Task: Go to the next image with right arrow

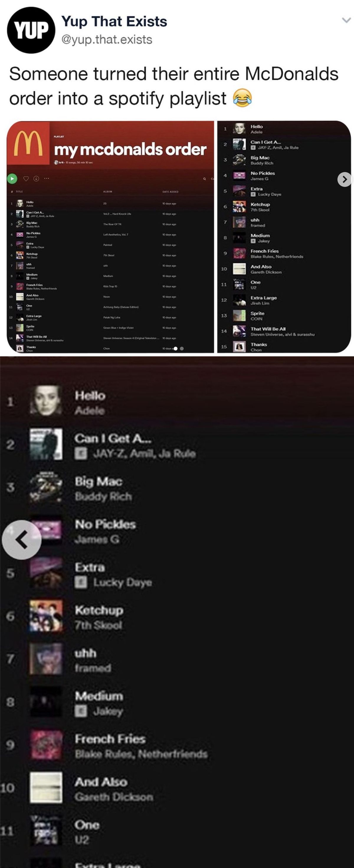Action: pyautogui.click(x=345, y=179)
